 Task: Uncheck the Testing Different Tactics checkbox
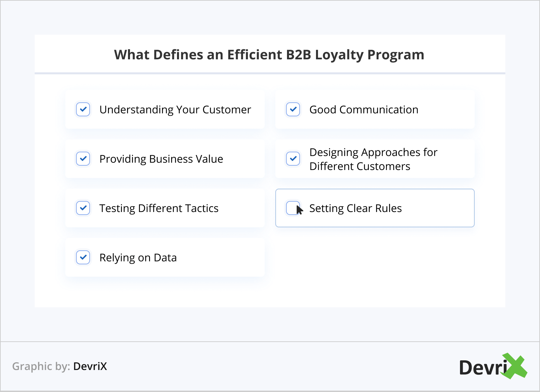[83, 208]
